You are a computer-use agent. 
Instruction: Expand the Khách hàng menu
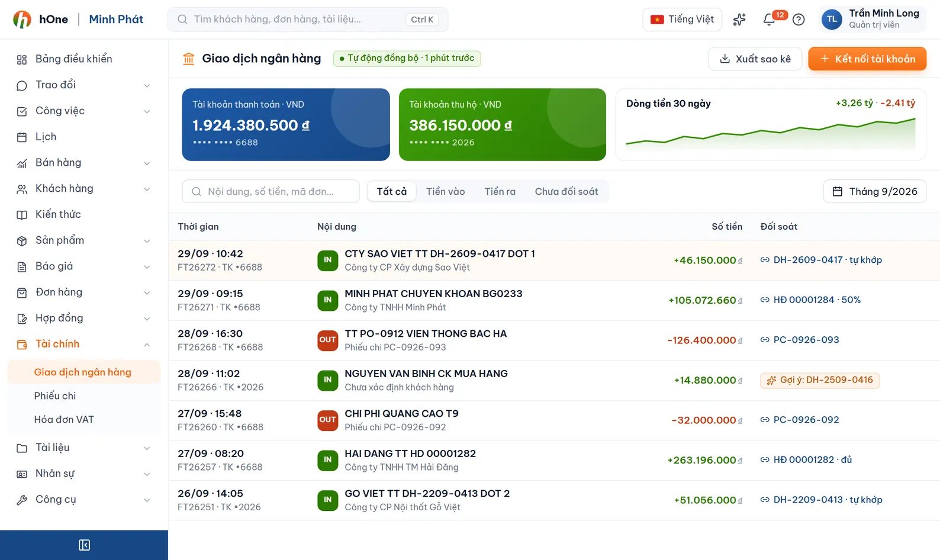[x=84, y=189]
